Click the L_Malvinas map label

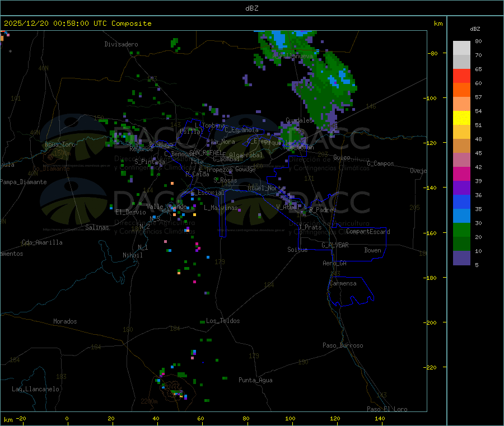pyautogui.click(x=221, y=208)
